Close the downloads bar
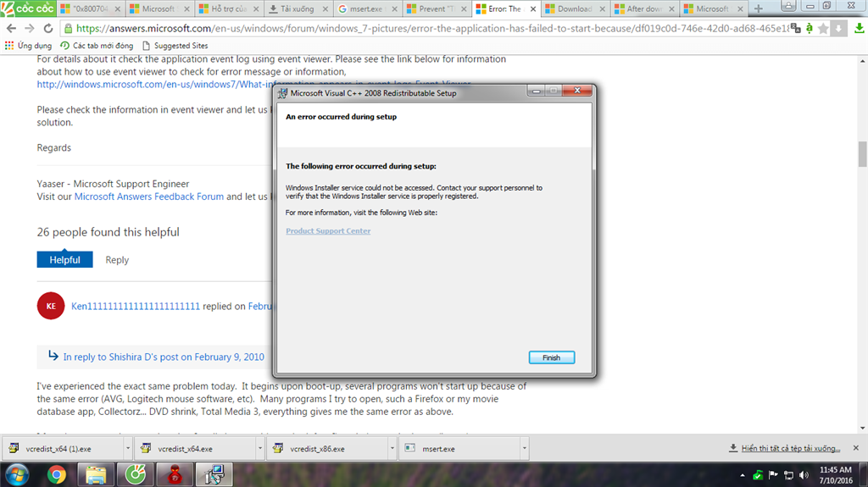This screenshot has height=487, width=868. pos(856,448)
